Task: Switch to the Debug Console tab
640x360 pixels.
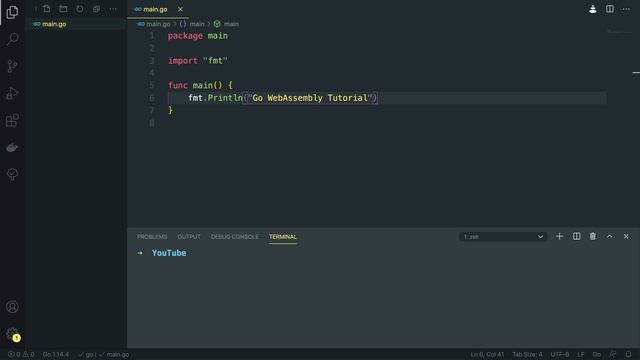Action: (x=235, y=237)
